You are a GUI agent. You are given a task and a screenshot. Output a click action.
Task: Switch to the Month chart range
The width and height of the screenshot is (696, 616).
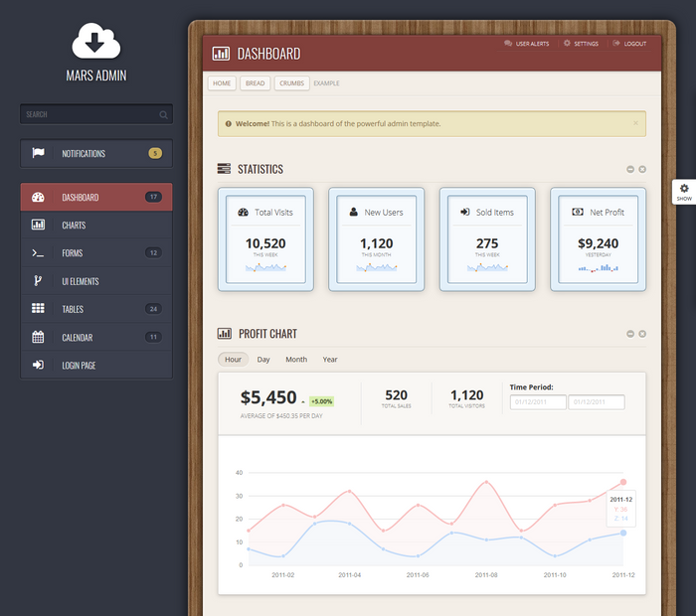click(x=296, y=360)
